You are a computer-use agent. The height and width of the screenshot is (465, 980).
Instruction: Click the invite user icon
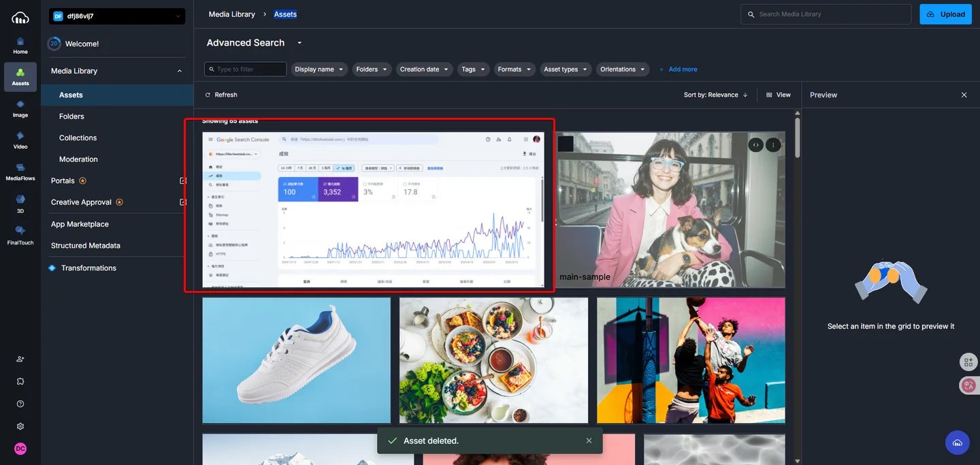pyautogui.click(x=20, y=359)
